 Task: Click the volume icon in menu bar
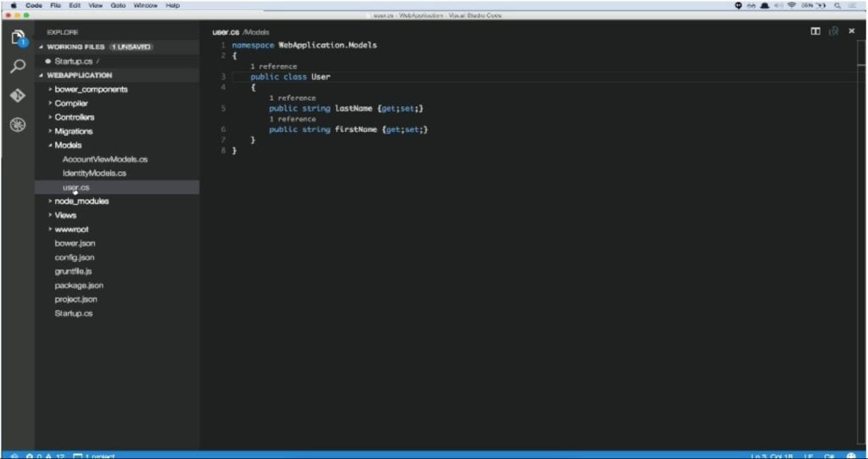[781, 5]
